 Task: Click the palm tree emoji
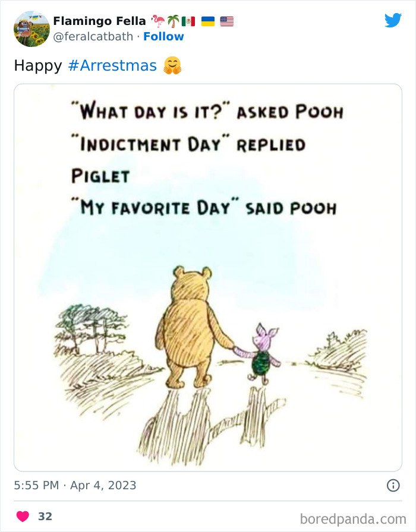pyautogui.click(x=173, y=21)
